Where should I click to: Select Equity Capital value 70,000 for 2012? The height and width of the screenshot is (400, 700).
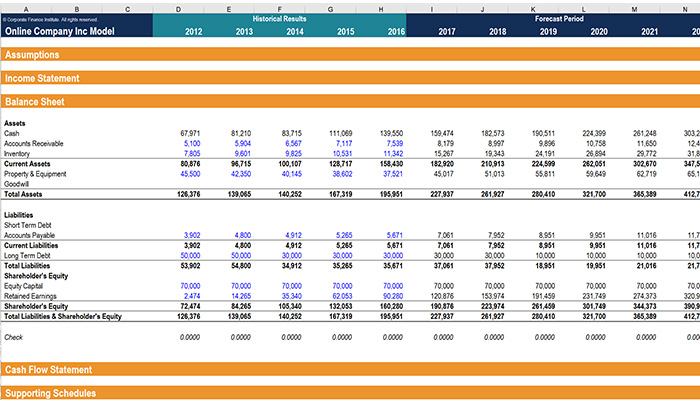[x=190, y=286]
